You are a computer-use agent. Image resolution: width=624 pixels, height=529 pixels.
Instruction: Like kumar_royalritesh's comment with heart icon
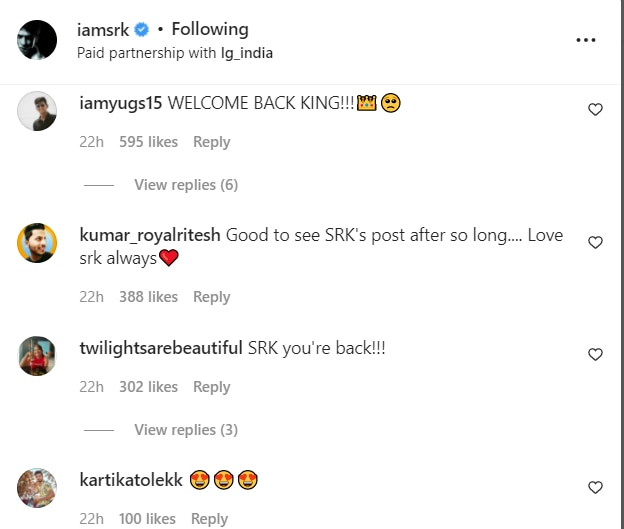[595, 242]
